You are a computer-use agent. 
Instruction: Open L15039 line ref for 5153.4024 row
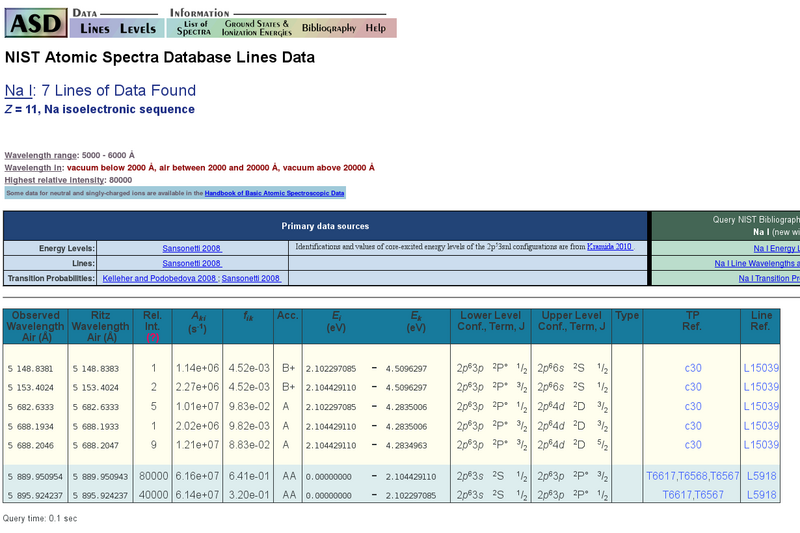(x=761, y=387)
